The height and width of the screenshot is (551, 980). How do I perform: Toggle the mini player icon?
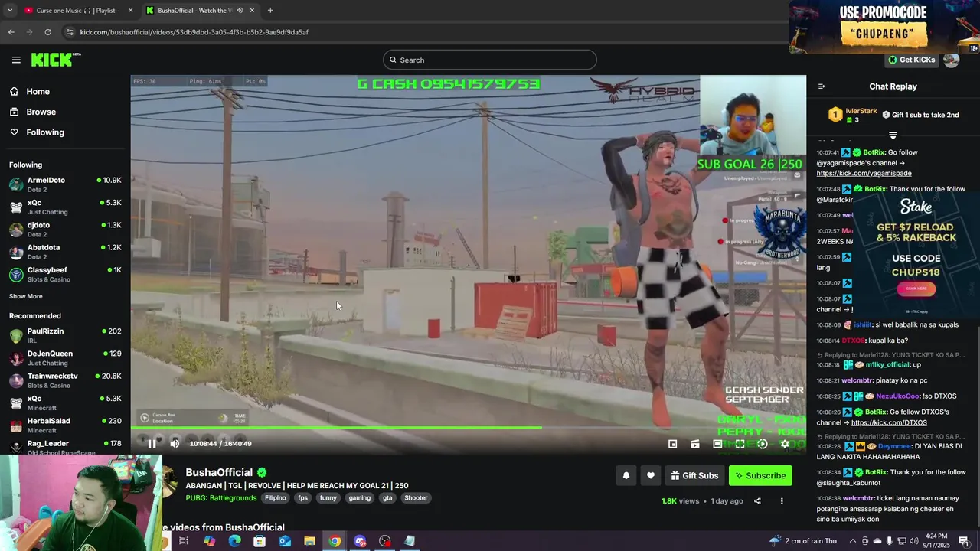(672, 444)
